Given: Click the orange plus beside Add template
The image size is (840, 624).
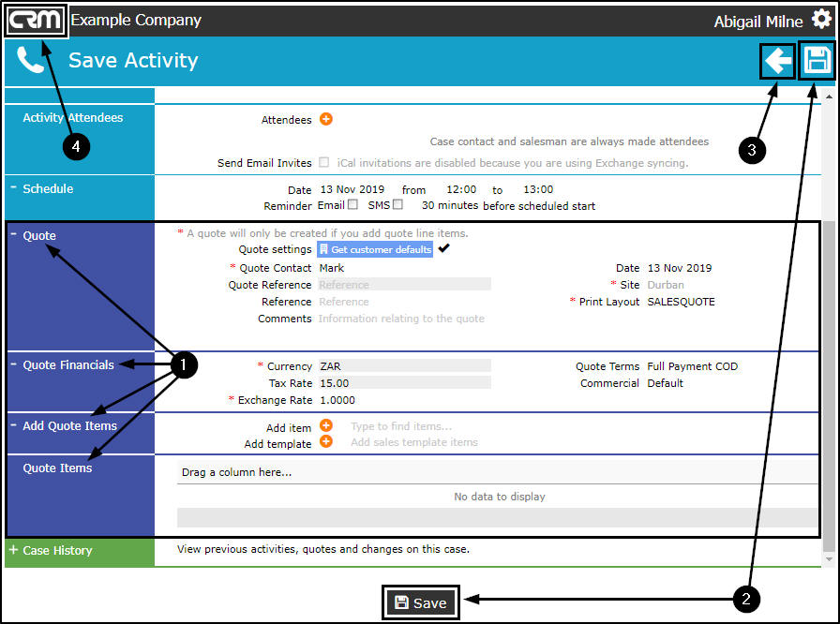Looking at the screenshot, I should coord(325,441).
